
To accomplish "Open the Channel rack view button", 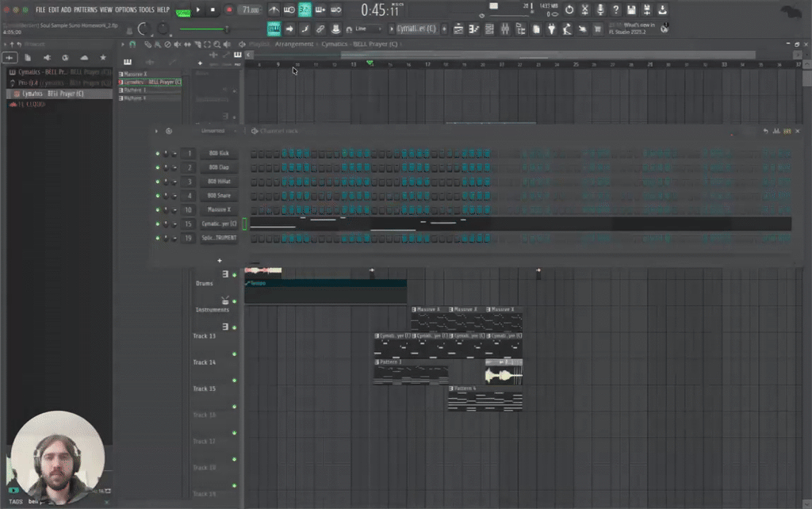I will [x=489, y=29].
